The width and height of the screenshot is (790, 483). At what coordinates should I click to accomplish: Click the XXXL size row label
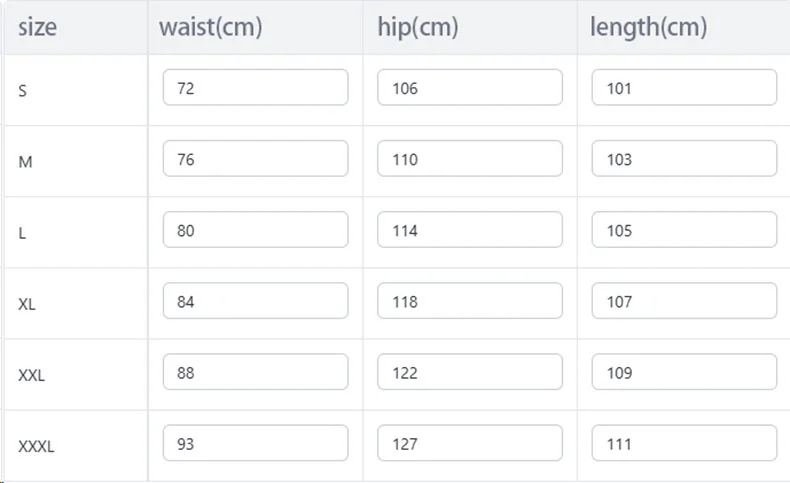tap(36, 446)
